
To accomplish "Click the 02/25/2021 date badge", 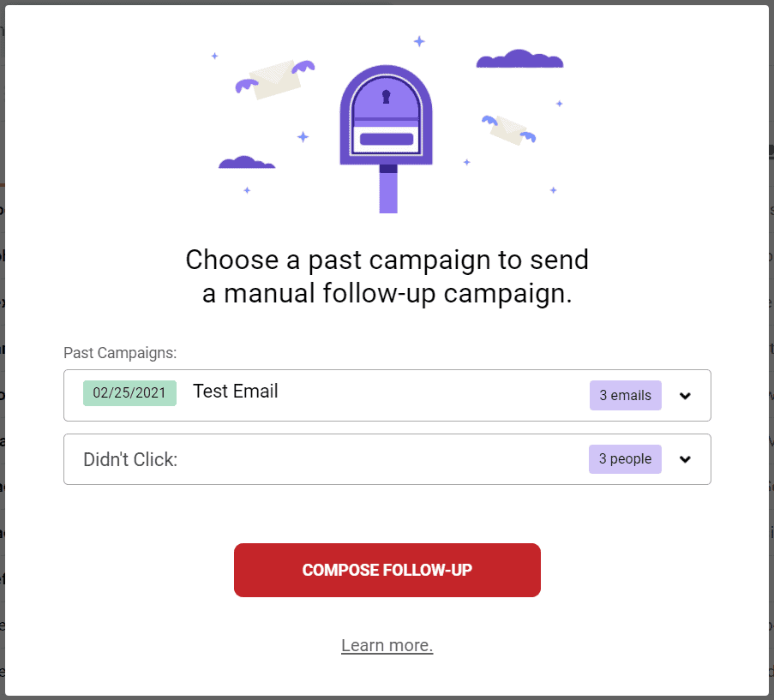I will tap(129, 393).
